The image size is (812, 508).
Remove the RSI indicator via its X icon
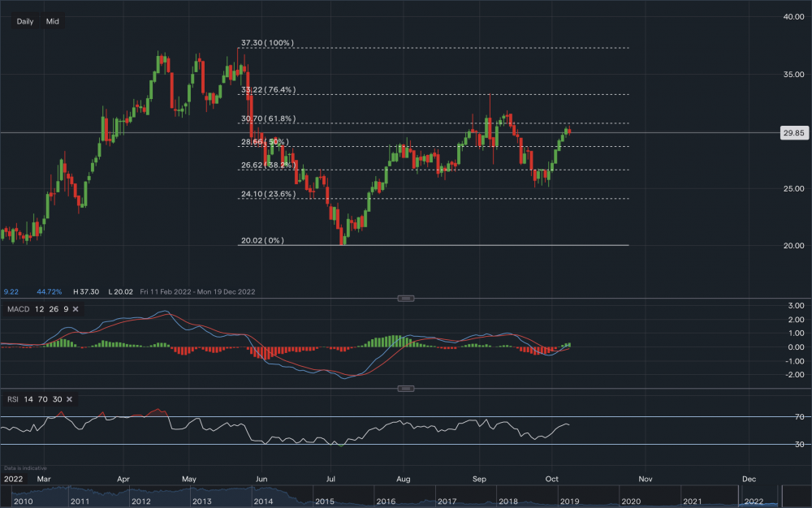click(x=68, y=399)
